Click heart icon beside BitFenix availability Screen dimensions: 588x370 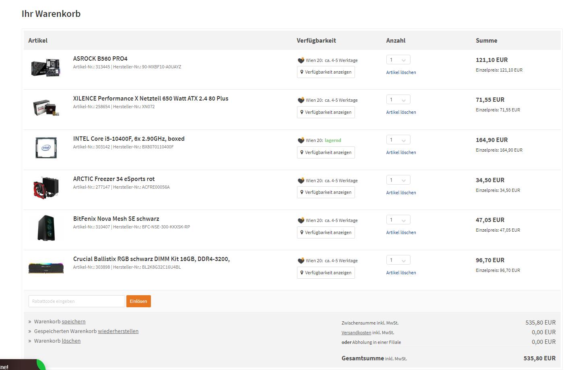pos(301,220)
